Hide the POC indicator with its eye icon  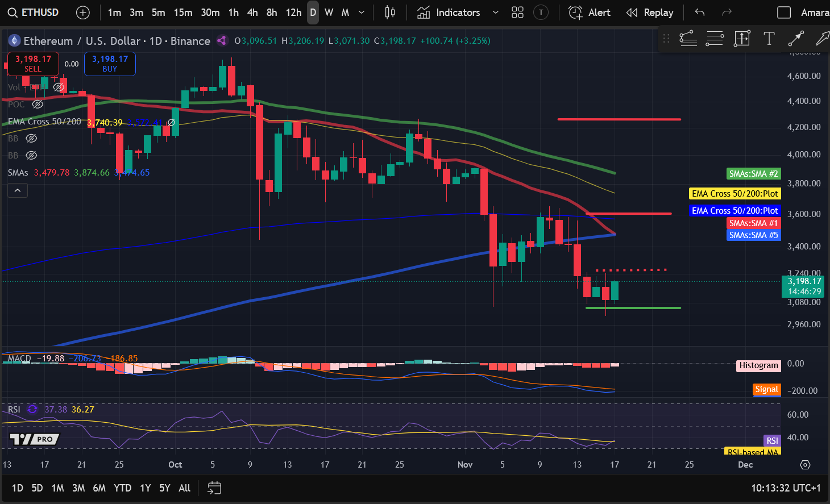38,104
